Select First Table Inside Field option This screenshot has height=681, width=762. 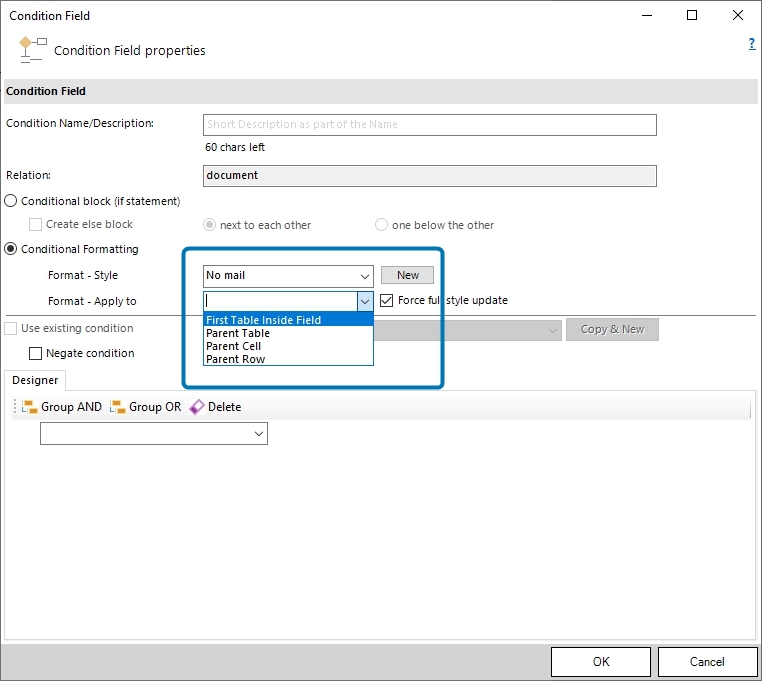coord(288,320)
